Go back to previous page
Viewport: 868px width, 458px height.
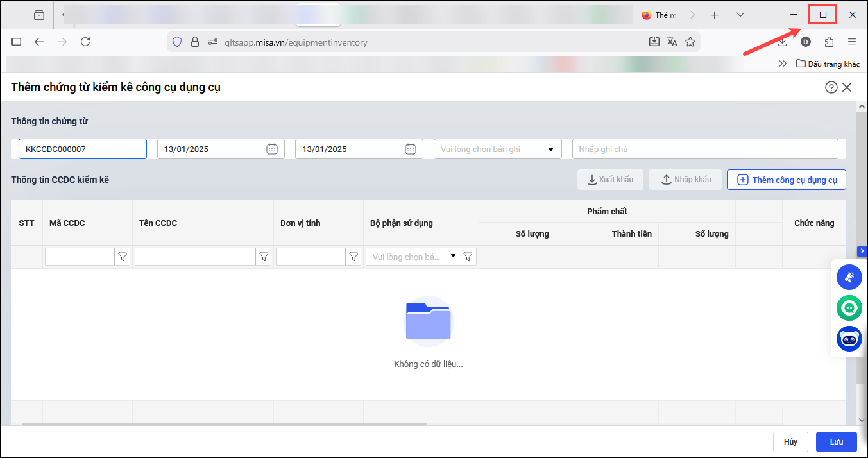[39, 42]
